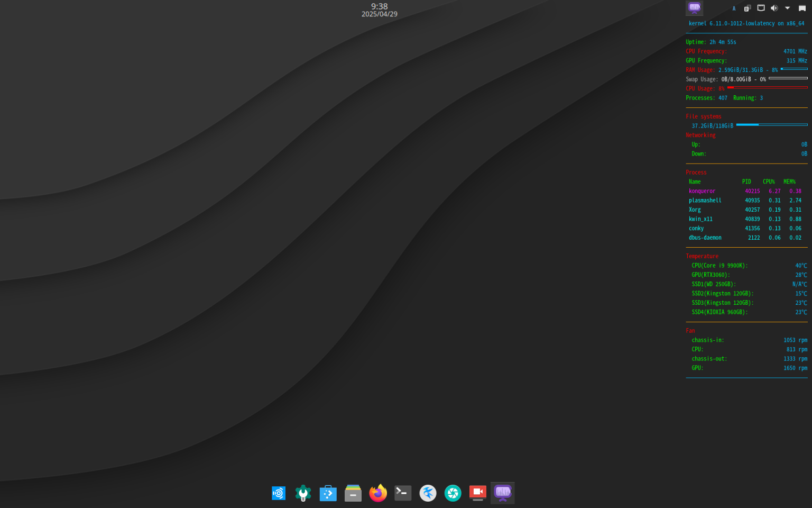Launch the blue bird app in dock
812x508 pixels.
pyautogui.click(x=428, y=493)
